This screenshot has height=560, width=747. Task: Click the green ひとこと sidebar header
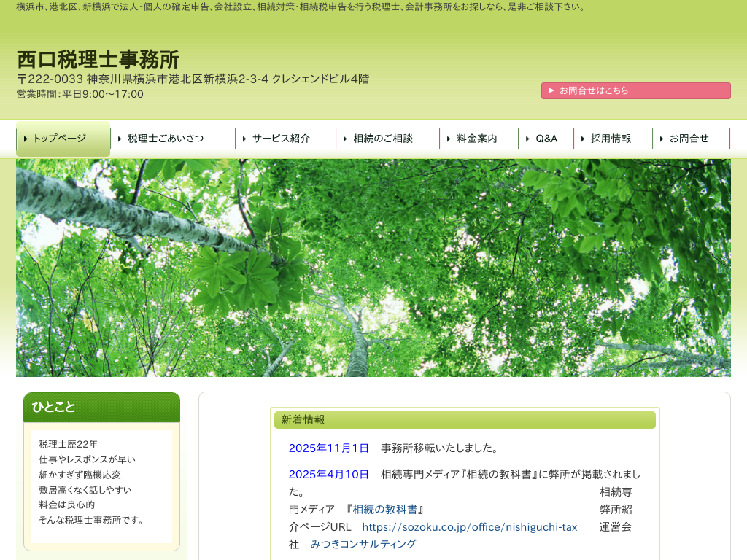[101, 407]
